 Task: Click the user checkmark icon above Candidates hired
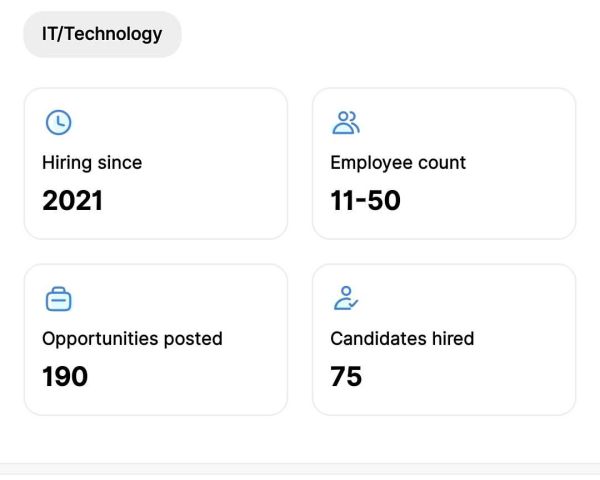coord(346,298)
